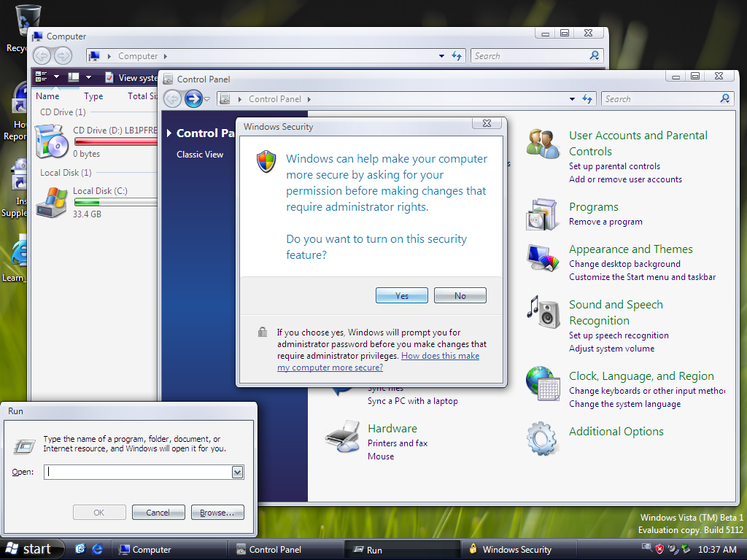Expand the Computer address bar history dropdown
747x560 pixels.
point(441,56)
